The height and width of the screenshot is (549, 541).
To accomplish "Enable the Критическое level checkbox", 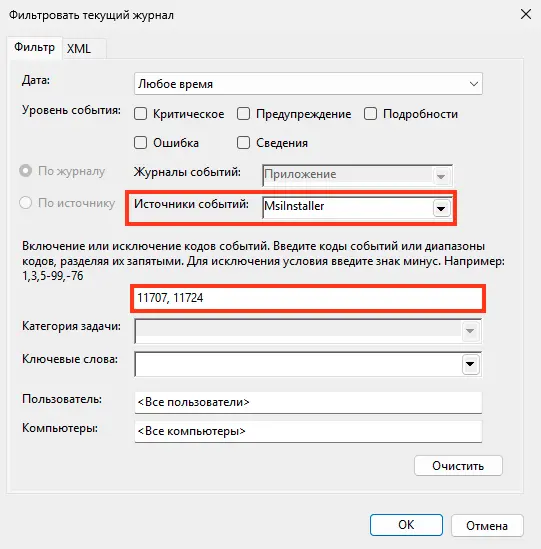I will (140, 114).
